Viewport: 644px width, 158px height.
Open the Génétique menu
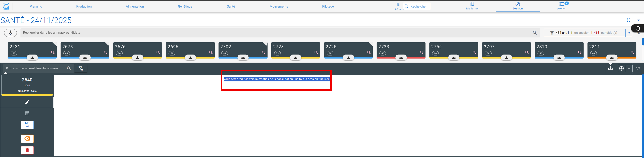pyautogui.click(x=185, y=7)
